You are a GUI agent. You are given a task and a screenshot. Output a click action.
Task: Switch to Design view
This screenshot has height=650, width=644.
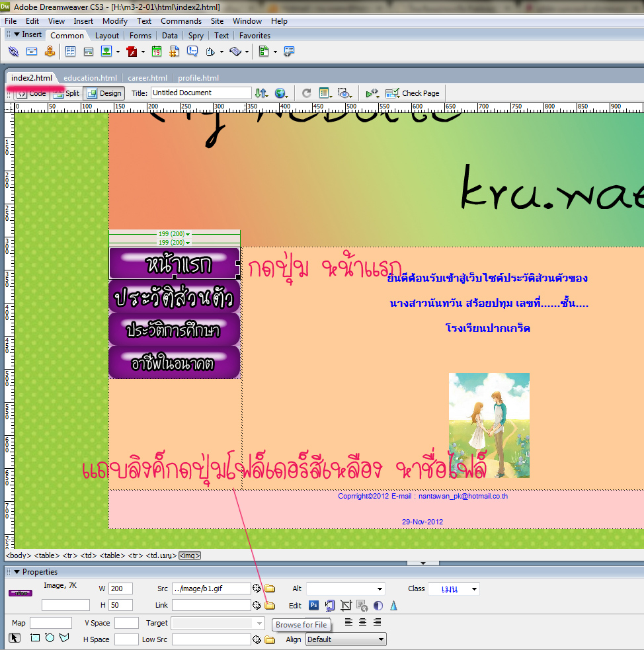point(104,93)
